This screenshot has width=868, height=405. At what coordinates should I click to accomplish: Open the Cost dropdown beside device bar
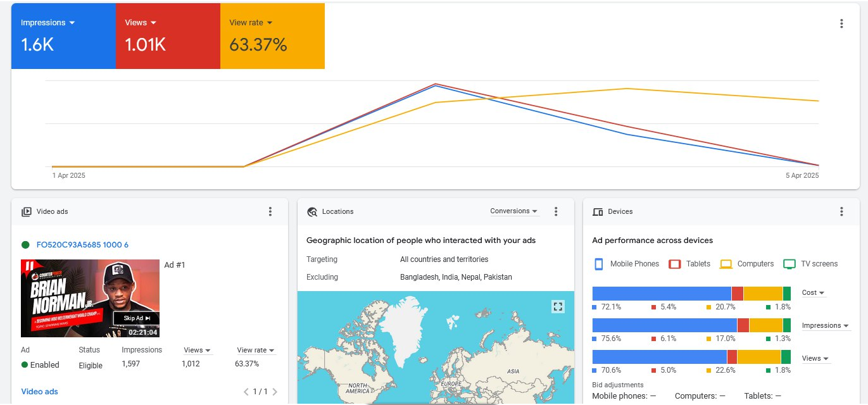(x=814, y=293)
